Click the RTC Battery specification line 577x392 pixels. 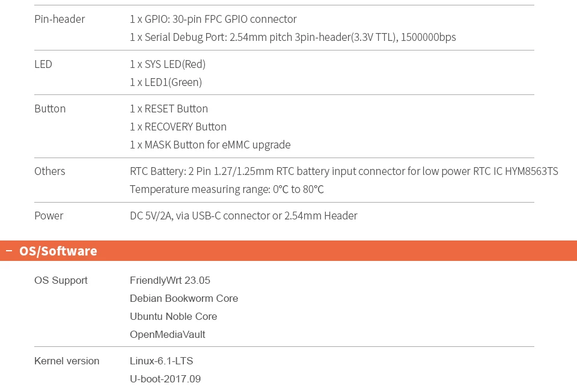point(344,171)
